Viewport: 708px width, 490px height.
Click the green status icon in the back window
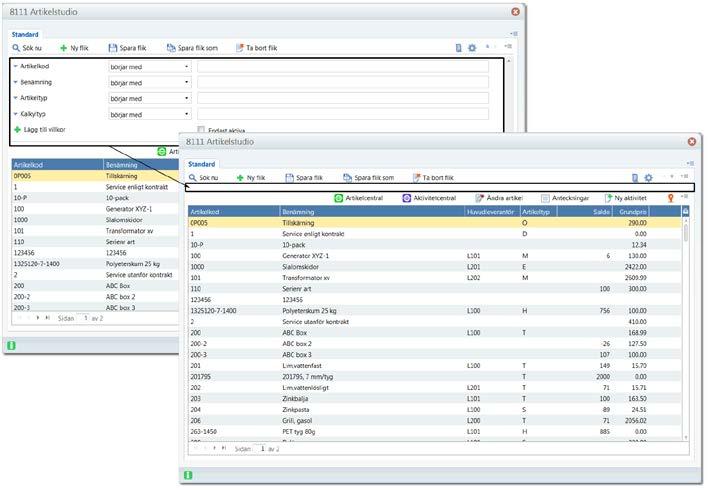11,345
